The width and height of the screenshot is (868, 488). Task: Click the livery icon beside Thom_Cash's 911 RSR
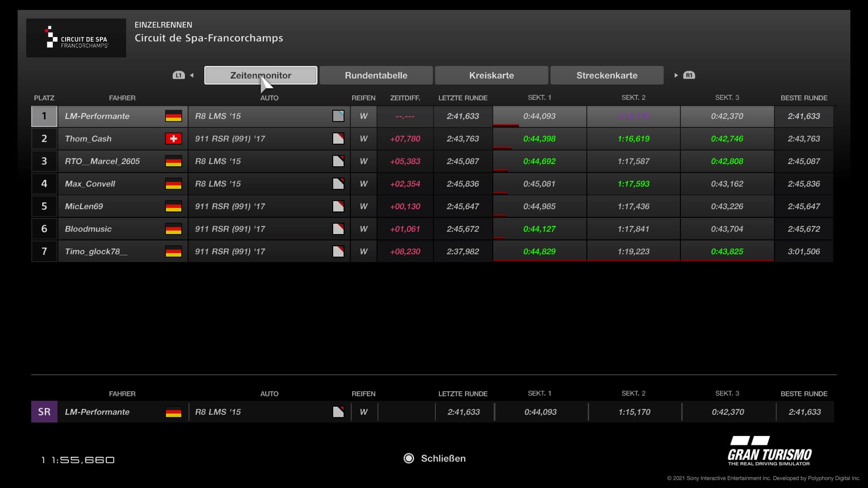pos(338,139)
